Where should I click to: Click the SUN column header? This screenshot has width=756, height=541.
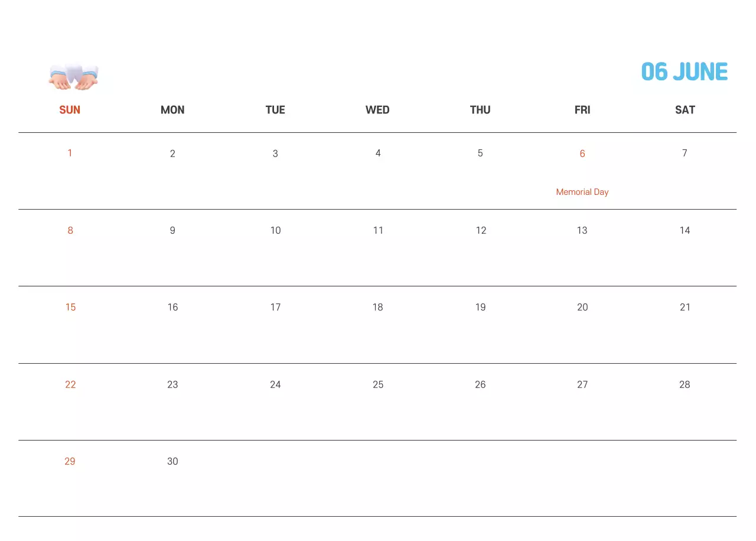tap(70, 110)
